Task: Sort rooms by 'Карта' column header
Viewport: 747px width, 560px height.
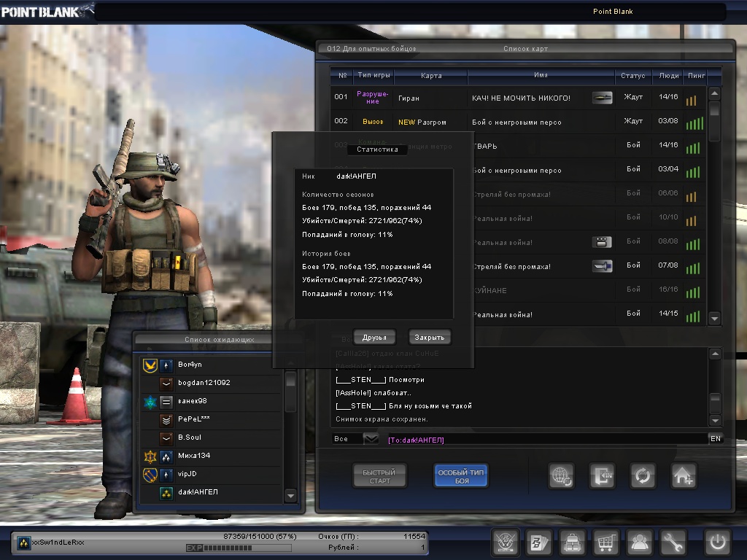Action: click(x=431, y=75)
